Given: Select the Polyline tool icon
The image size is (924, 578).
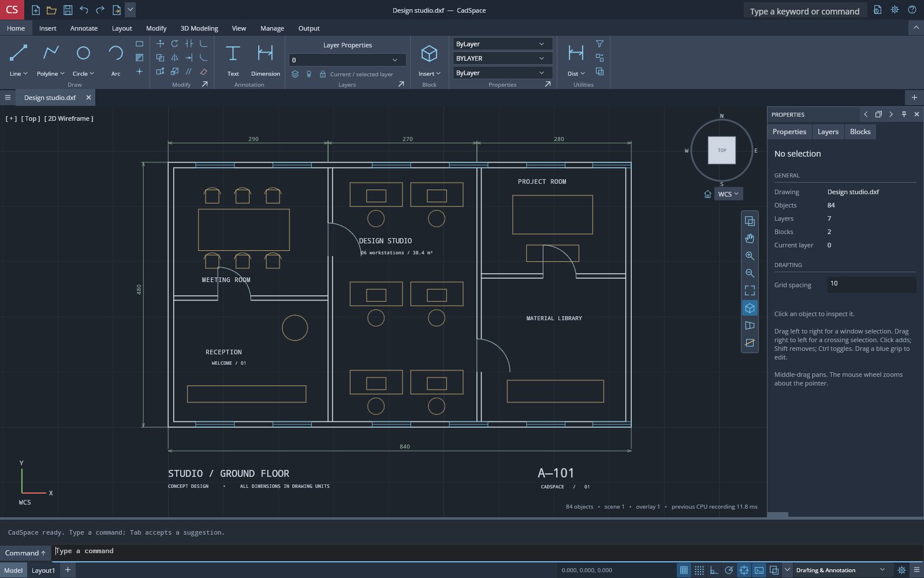Looking at the screenshot, I should pos(51,53).
